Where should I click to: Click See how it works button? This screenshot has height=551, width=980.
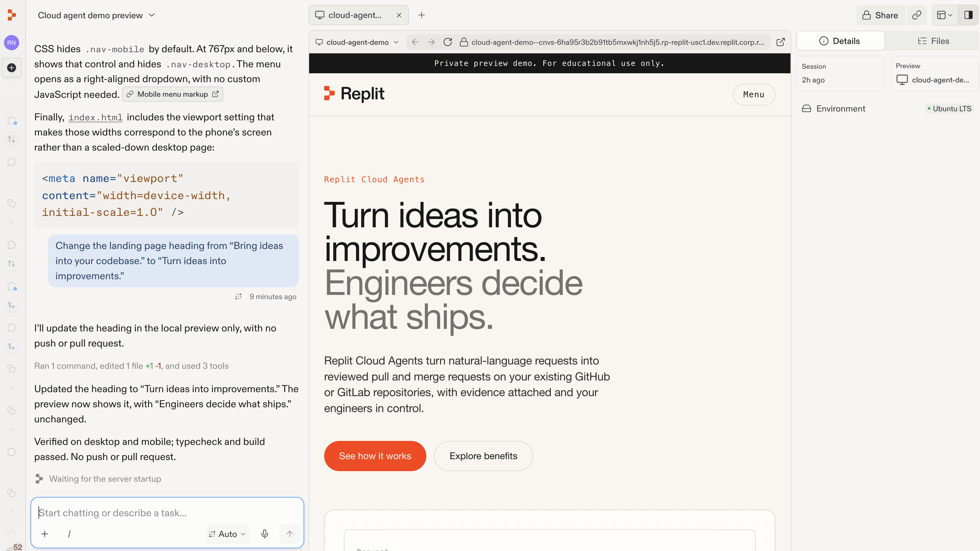(x=375, y=456)
